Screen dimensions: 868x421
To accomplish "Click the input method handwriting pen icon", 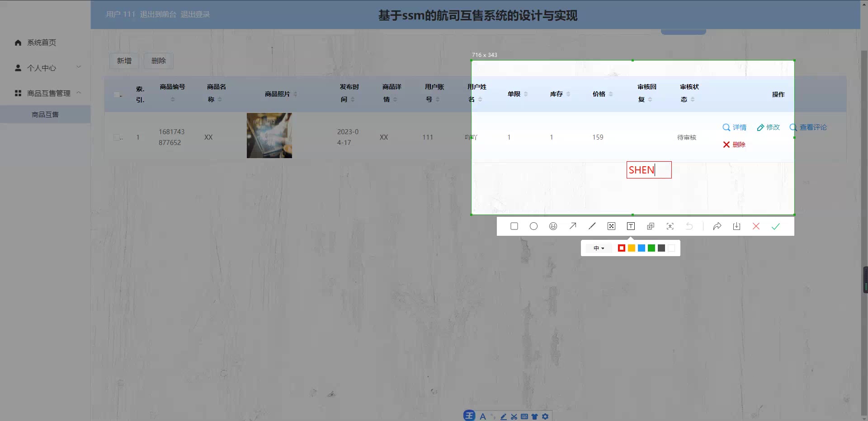I will pyautogui.click(x=504, y=416).
